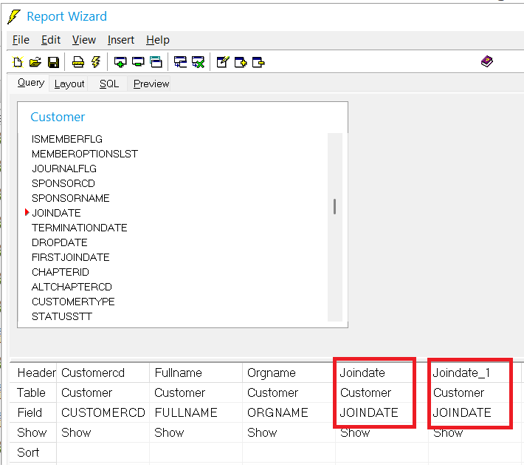Click the Sort cell under Customercd column
This screenshot has width=524, height=465.
(103, 452)
